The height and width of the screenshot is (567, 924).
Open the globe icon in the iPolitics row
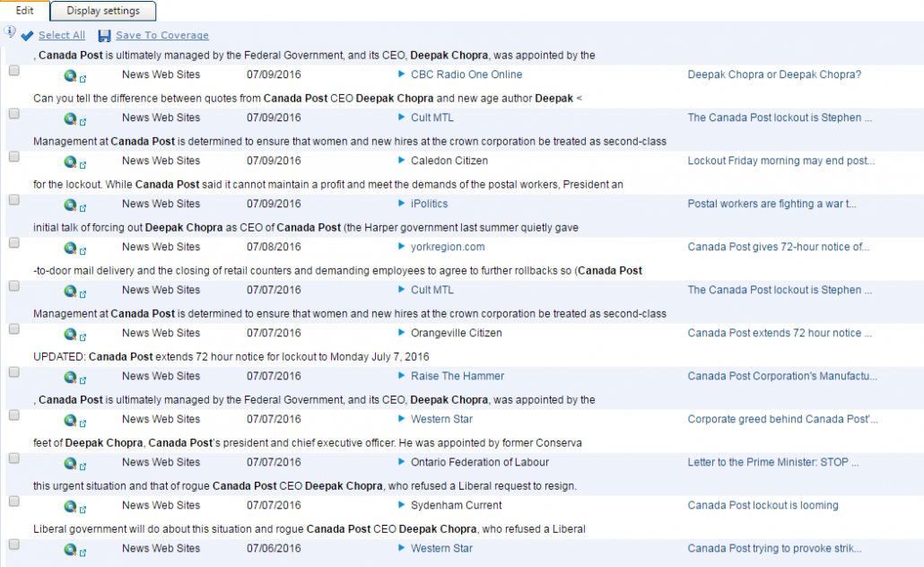click(x=70, y=205)
